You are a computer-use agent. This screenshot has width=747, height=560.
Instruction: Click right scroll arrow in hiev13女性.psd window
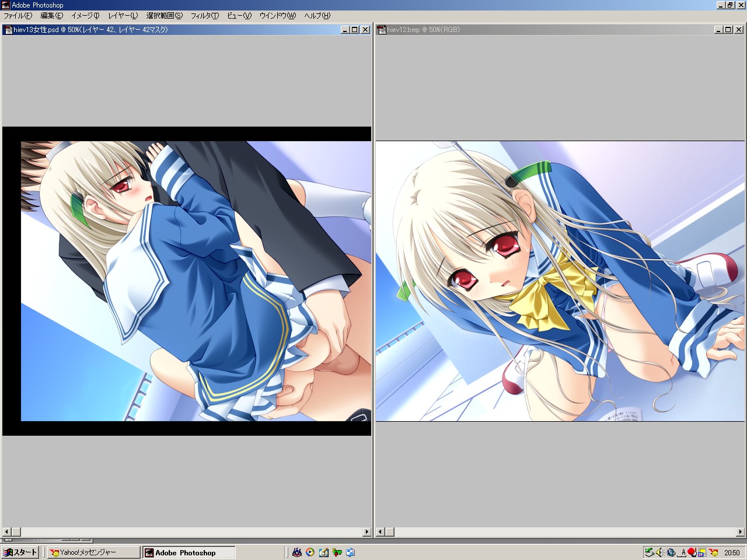(366, 532)
